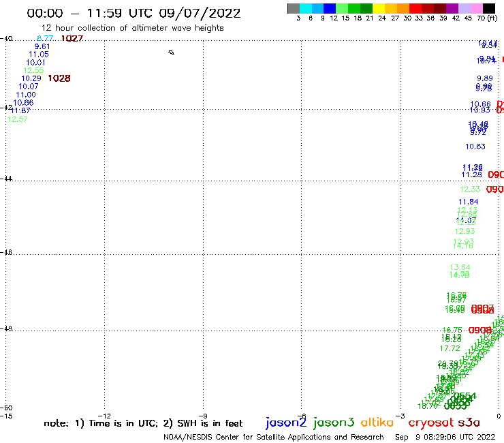Select the yellow swatch in color bar
This screenshot has width=504, height=443.
(x=379, y=8)
